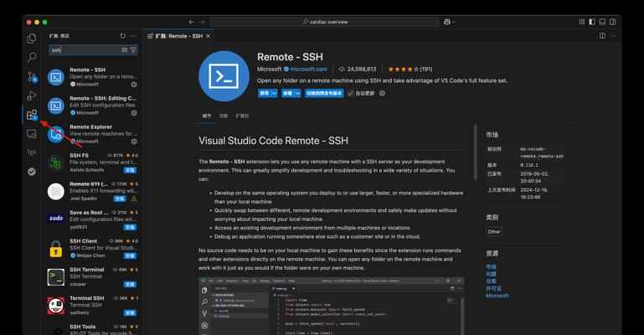The height and width of the screenshot is (335, 644).
Task: Switch to the Features tab
Action: click(x=223, y=116)
